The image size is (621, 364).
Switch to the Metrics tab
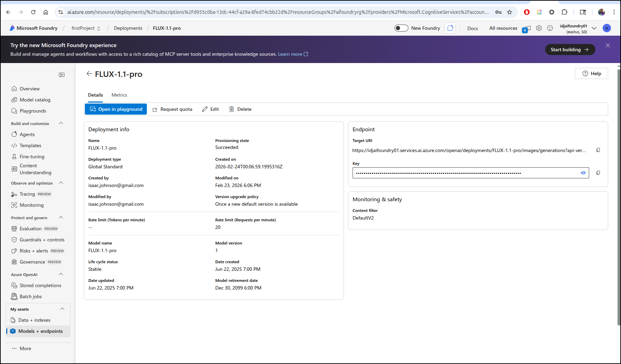(119, 95)
